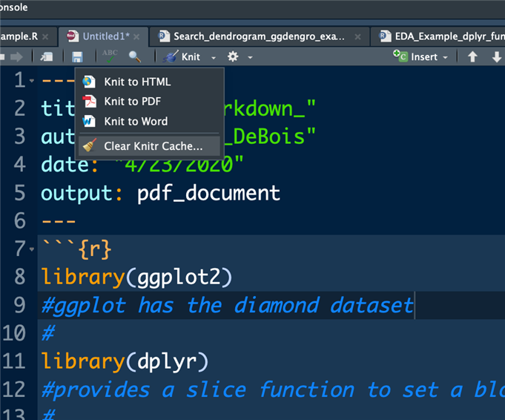
Task: Select Knit to HTML from menu
Action: 136,82
